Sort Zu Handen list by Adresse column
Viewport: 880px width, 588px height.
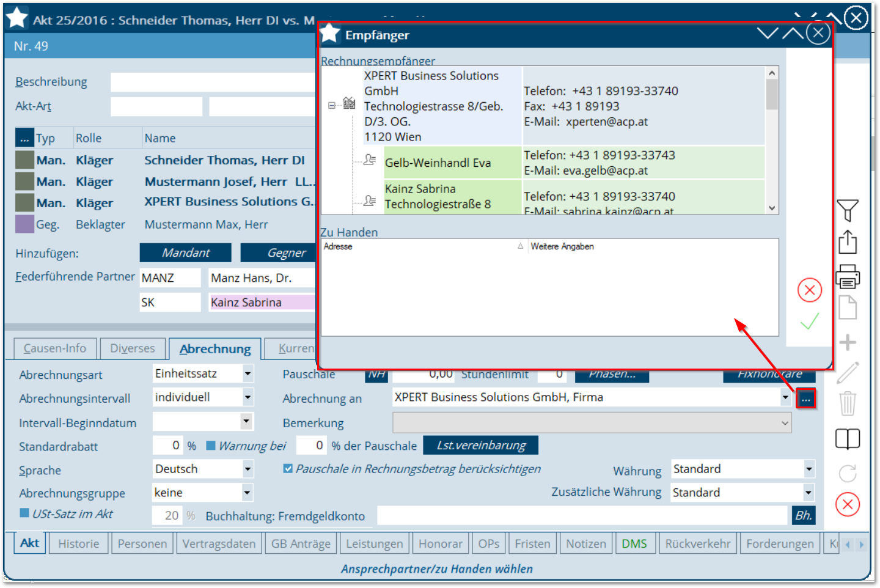coord(424,246)
